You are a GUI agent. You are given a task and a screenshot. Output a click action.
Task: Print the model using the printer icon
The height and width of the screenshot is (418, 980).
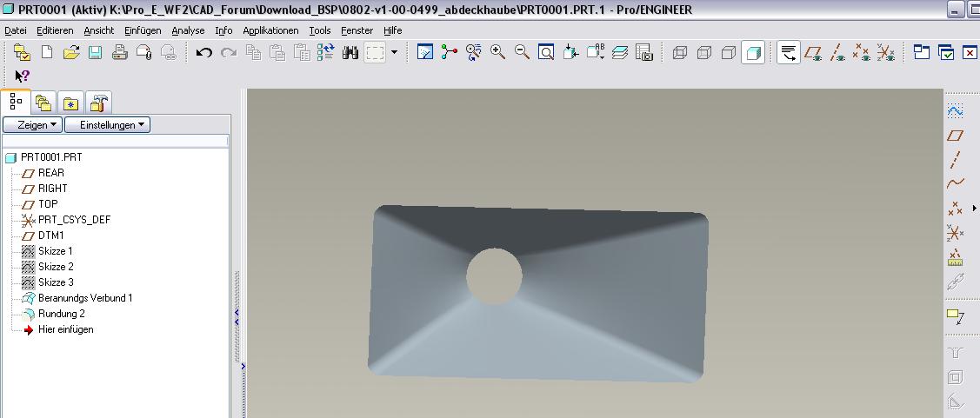tap(119, 53)
